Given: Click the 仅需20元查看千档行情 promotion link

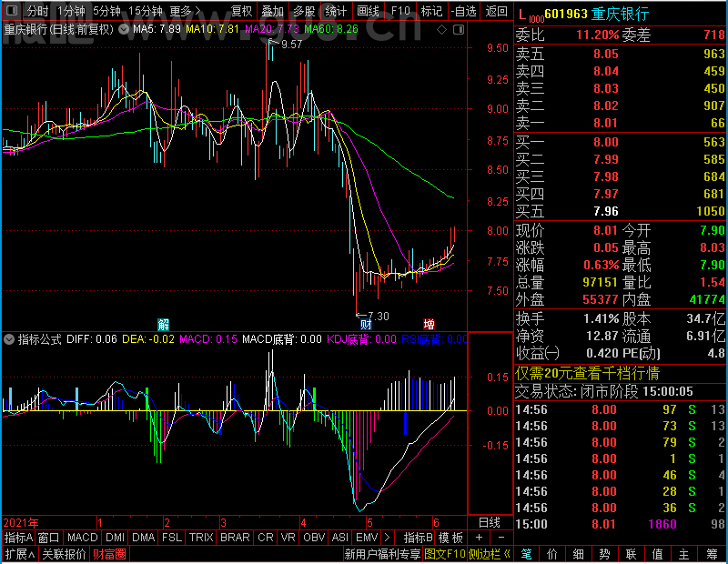Looking at the screenshot, I should [x=587, y=373].
